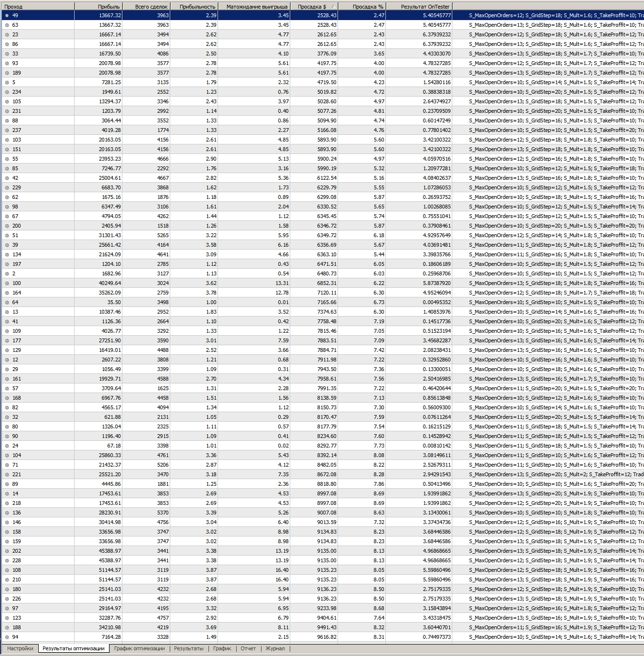
Task: Show the Журнал tab
Action: point(275,648)
